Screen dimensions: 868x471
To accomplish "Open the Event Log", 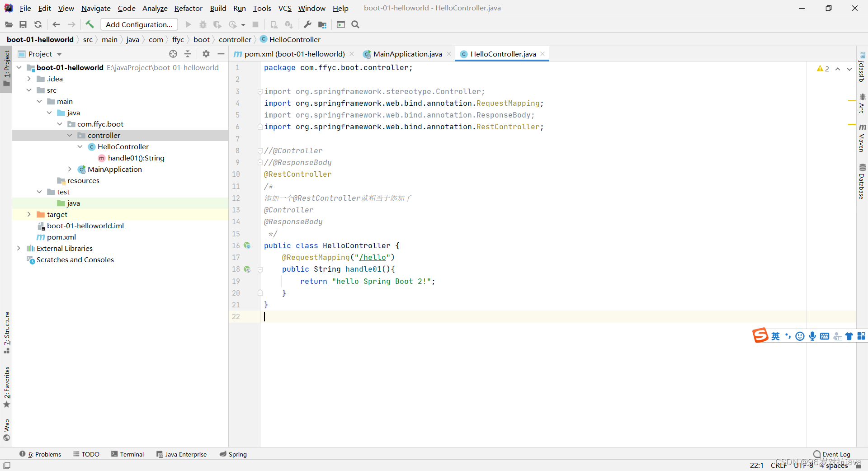I will (x=832, y=454).
